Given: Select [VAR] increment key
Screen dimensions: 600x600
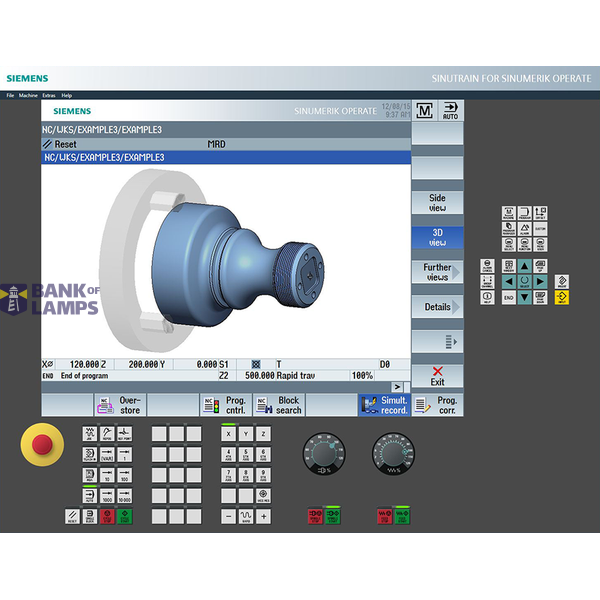Looking at the screenshot, I should click(x=107, y=454).
